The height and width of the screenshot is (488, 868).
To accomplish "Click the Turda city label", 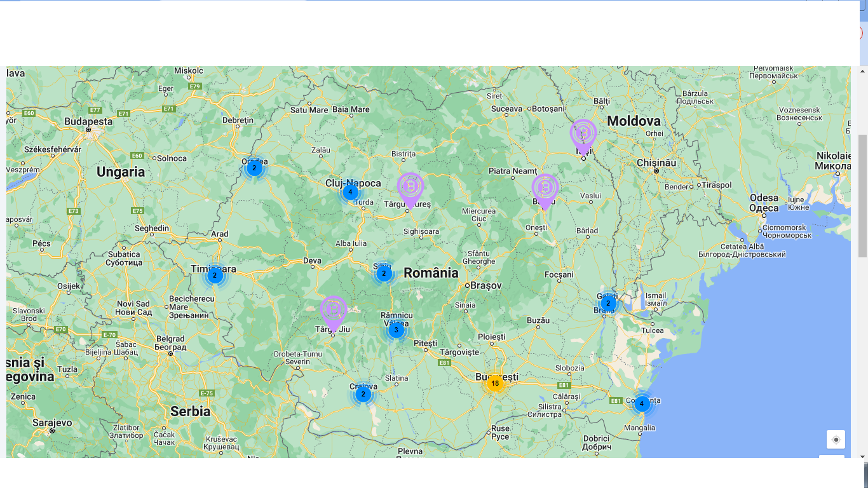I will (x=363, y=203).
